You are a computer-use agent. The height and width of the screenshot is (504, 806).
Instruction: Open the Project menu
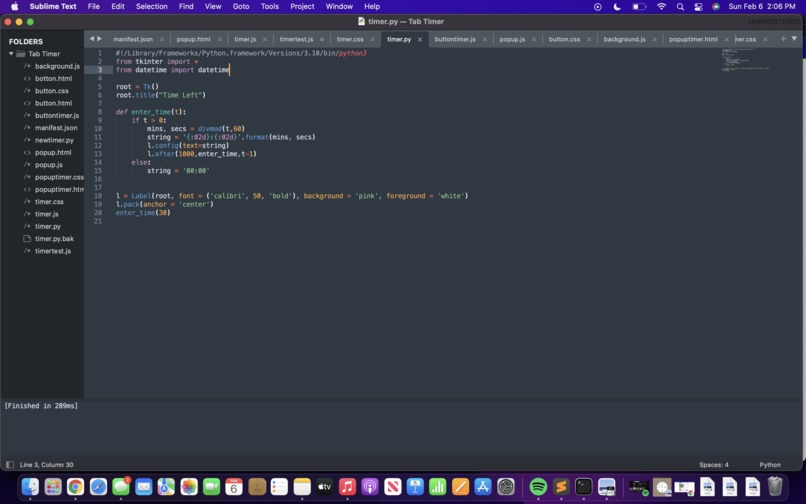coord(302,7)
